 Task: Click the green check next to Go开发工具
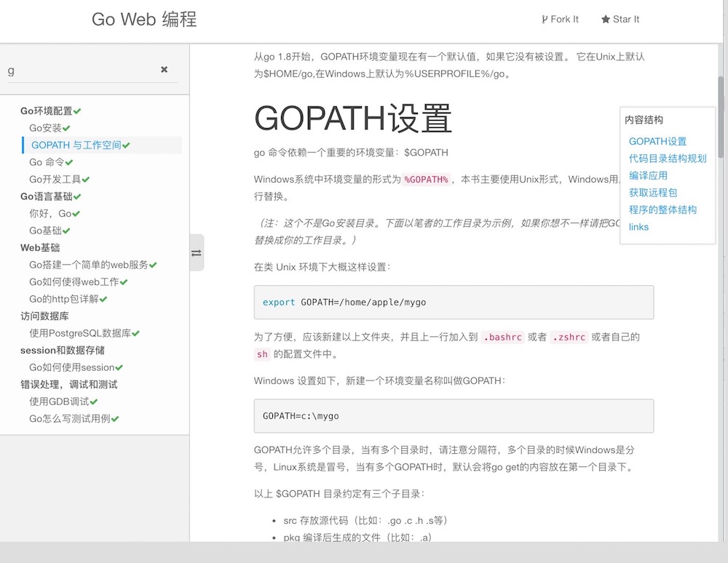(86, 180)
